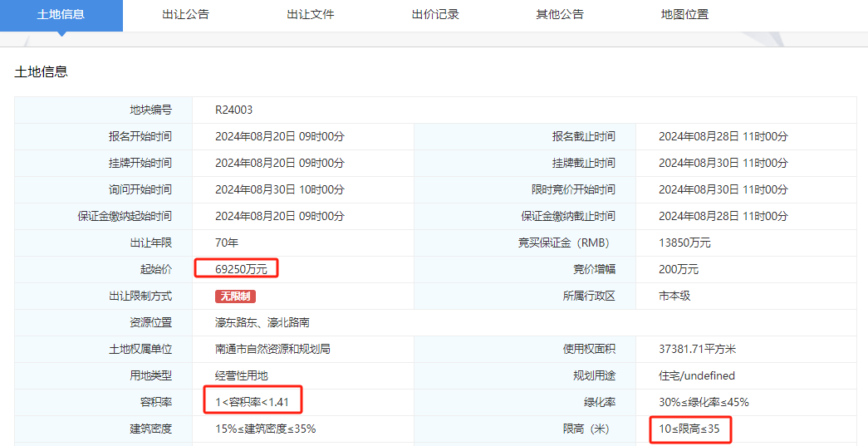Click the 规划用途 label

click(594, 375)
